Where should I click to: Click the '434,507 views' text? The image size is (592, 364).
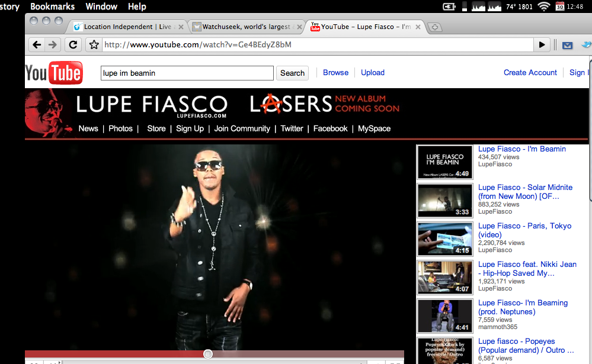click(498, 157)
